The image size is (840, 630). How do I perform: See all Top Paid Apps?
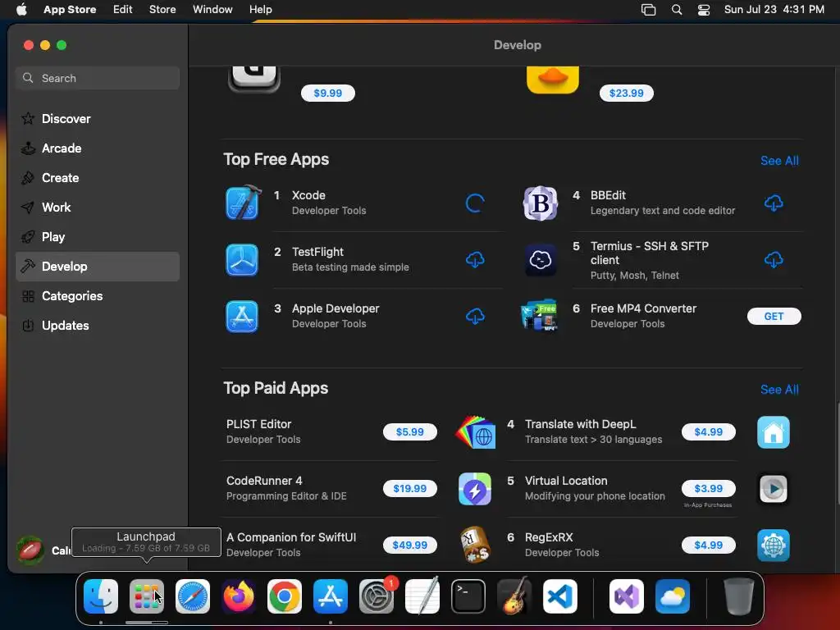click(x=779, y=390)
